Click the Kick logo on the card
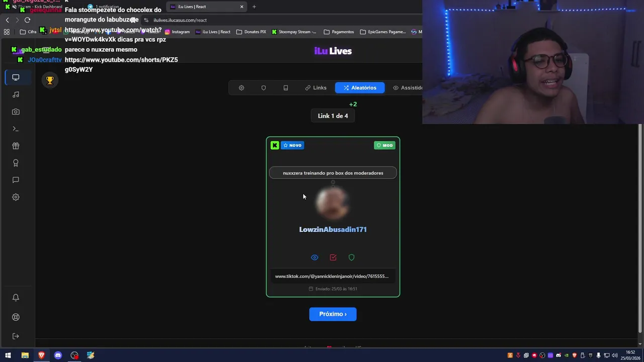The height and width of the screenshot is (362, 644). click(275, 145)
